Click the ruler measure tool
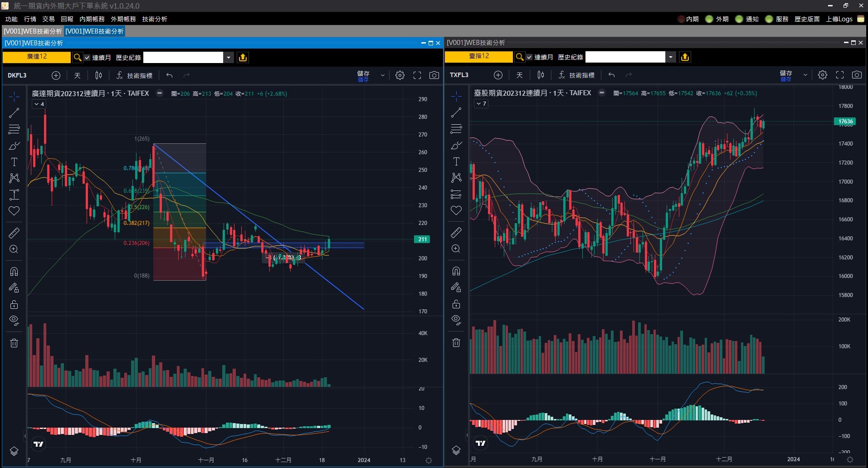The width and height of the screenshot is (868, 468). click(14, 233)
